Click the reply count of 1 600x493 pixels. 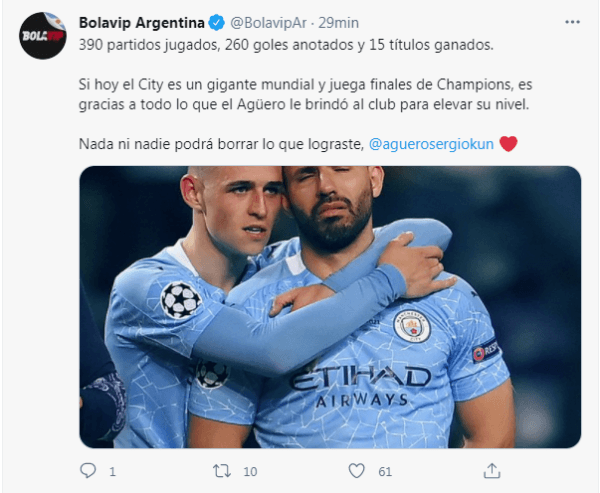pyautogui.click(x=112, y=472)
